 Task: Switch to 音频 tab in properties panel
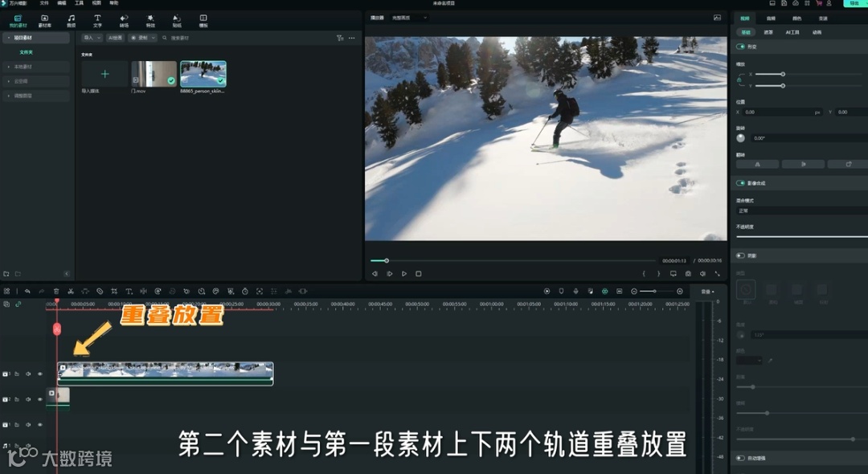click(771, 18)
